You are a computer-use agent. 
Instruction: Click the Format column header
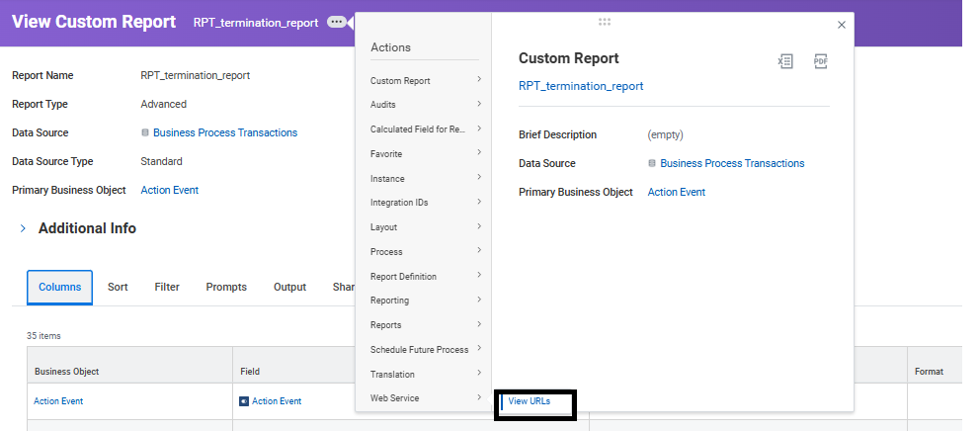[929, 372]
